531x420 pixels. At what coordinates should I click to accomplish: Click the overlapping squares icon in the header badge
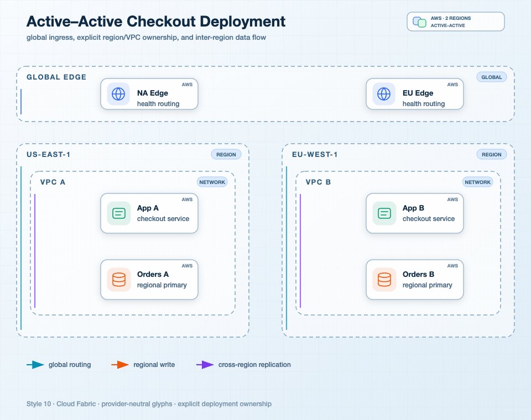coord(419,22)
